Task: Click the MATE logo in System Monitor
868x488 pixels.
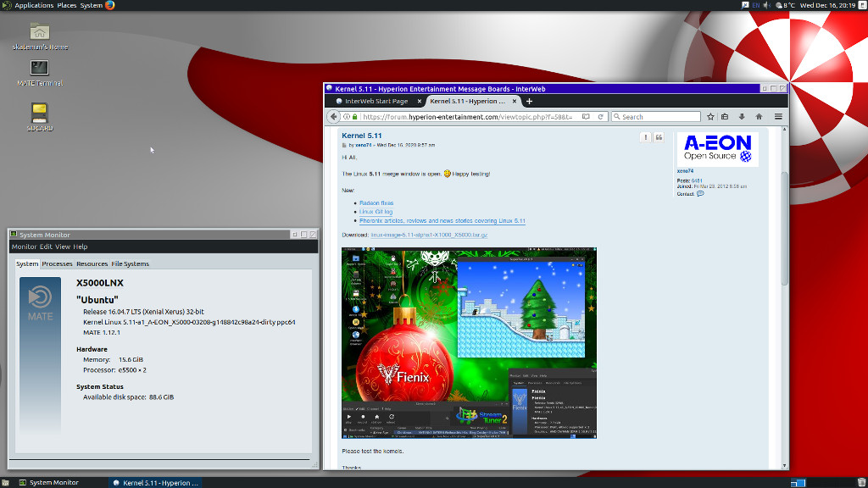Action: tap(41, 304)
